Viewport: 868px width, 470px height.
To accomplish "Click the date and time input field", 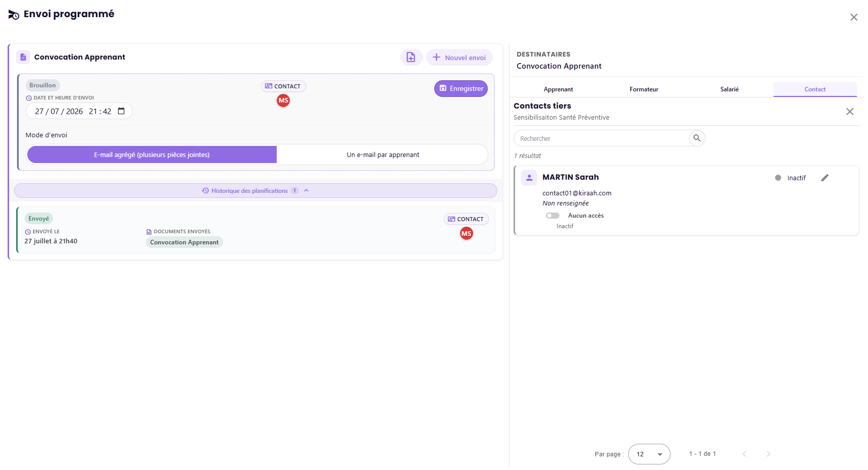I will (x=79, y=111).
